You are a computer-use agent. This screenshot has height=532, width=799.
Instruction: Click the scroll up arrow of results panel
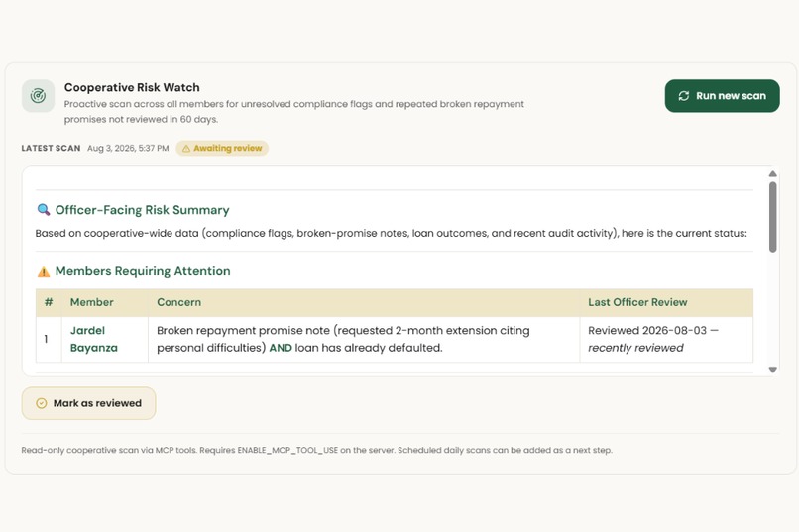click(x=773, y=173)
